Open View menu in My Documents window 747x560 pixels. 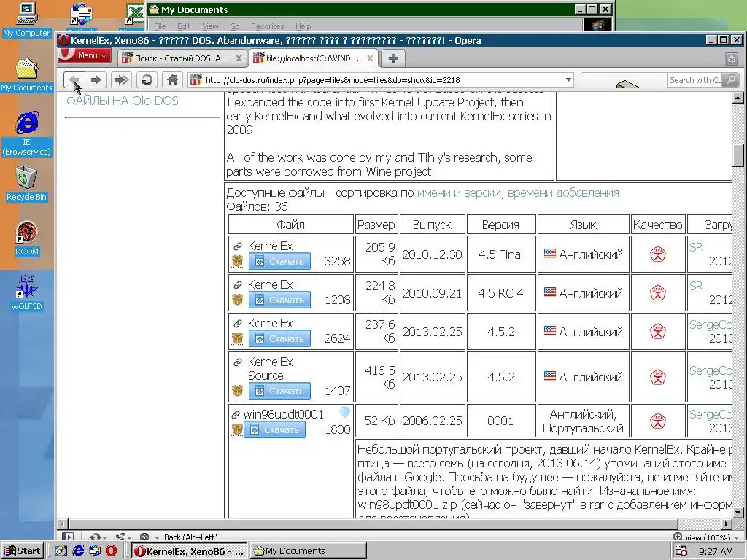tap(210, 26)
